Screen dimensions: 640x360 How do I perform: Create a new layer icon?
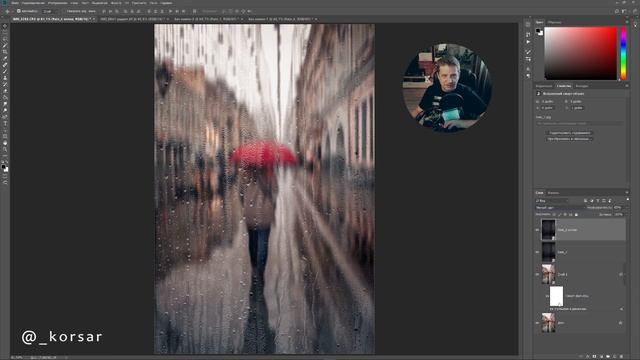click(615, 356)
